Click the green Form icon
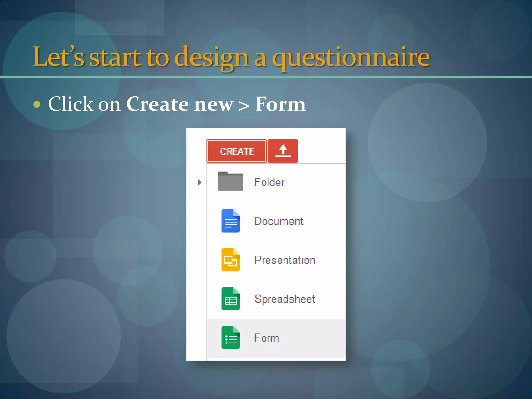532x399 pixels. pyautogui.click(x=231, y=337)
